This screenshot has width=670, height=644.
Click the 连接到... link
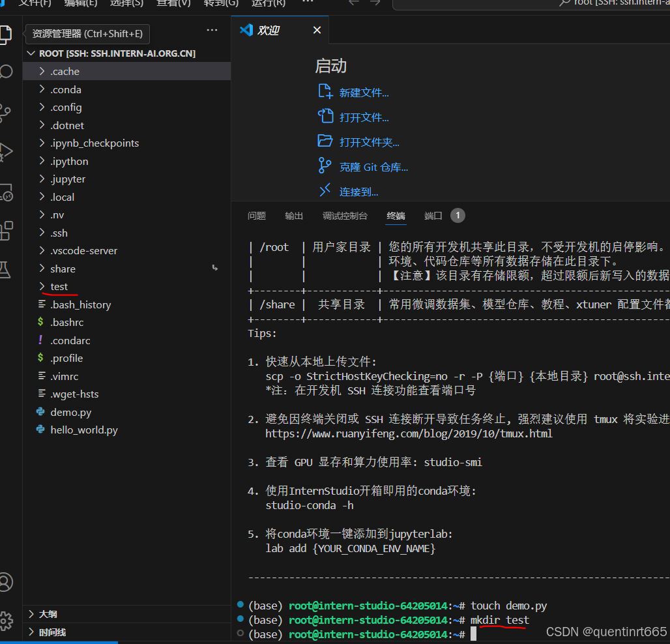358,192
